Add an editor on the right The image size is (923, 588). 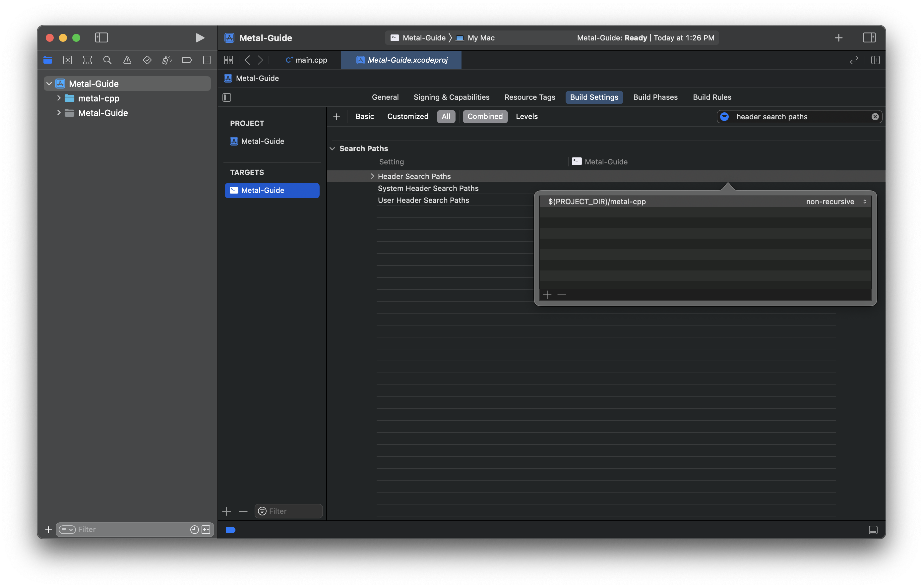coord(876,60)
